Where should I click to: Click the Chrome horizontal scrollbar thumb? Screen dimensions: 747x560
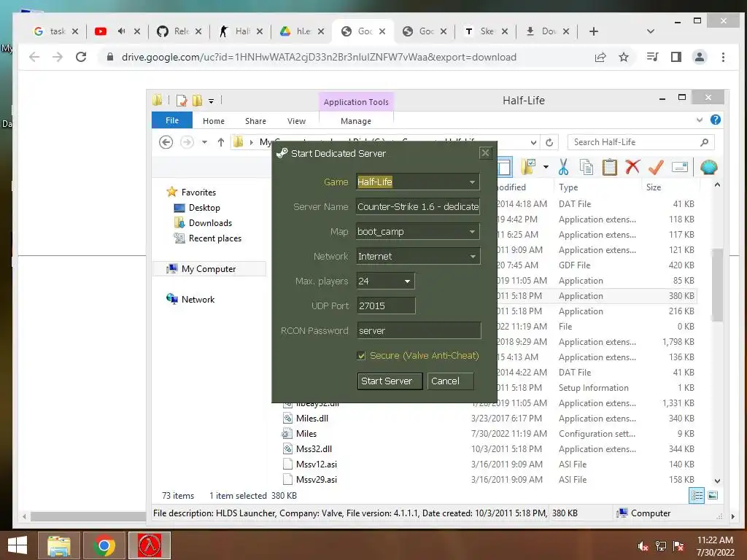click(88, 516)
